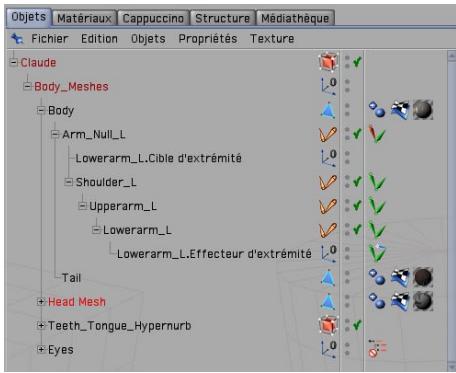This screenshot has width=456, height=373.
Task: Switch to the Structure tab
Action: pyautogui.click(x=222, y=18)
